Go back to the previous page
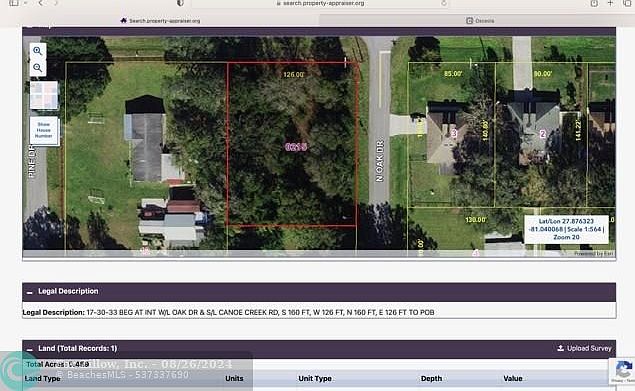This screenshot has height=391, width=635. tap(40, 3)
